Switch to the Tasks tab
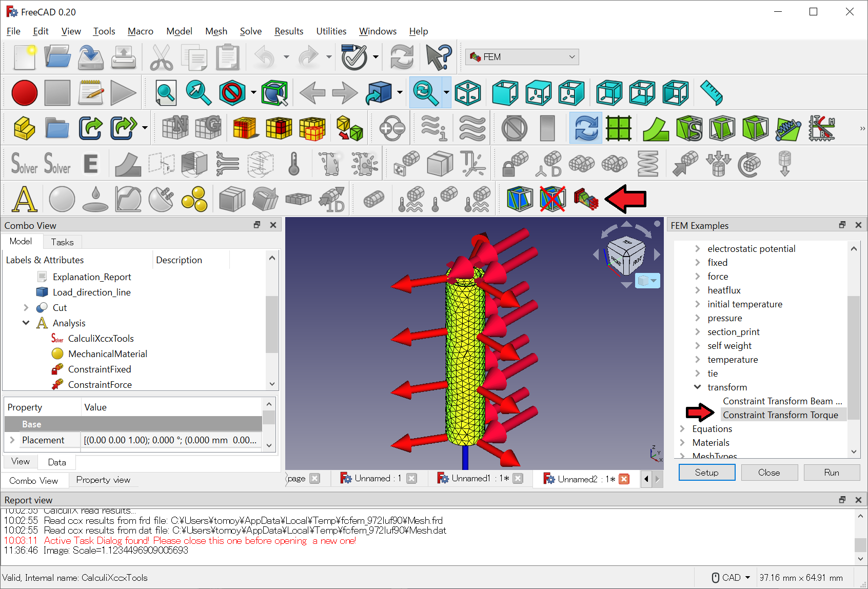The width and height of the screenshot is (868, 589). pyautogui.click(x=62, y=242)
